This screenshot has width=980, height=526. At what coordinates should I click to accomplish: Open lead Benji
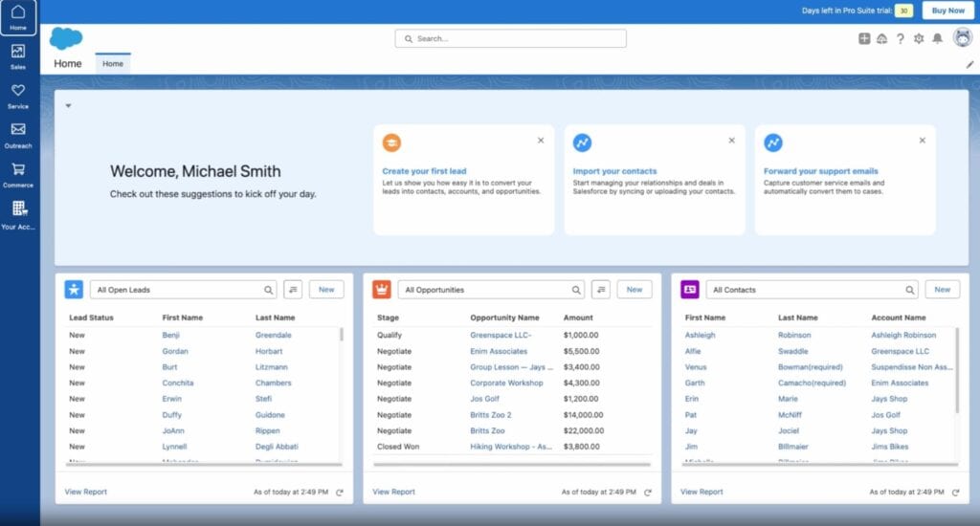(x=170, y=336)
